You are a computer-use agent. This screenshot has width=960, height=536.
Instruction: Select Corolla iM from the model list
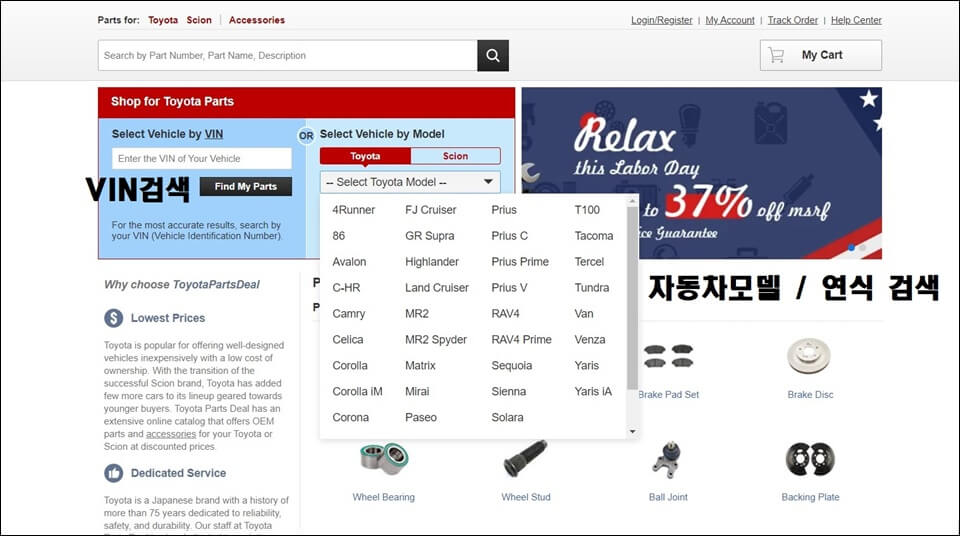tap(357, 391)
